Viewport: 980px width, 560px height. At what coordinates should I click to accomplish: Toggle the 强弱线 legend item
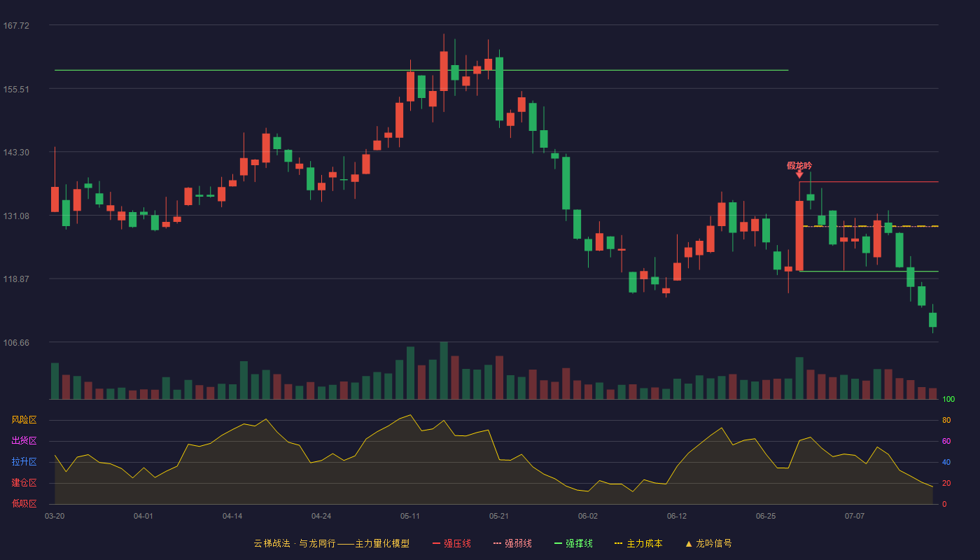click(x=512, y=543)
